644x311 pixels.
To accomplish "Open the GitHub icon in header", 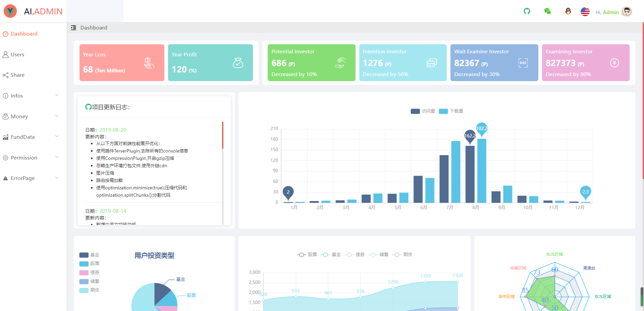I will (x=527, y=11).
